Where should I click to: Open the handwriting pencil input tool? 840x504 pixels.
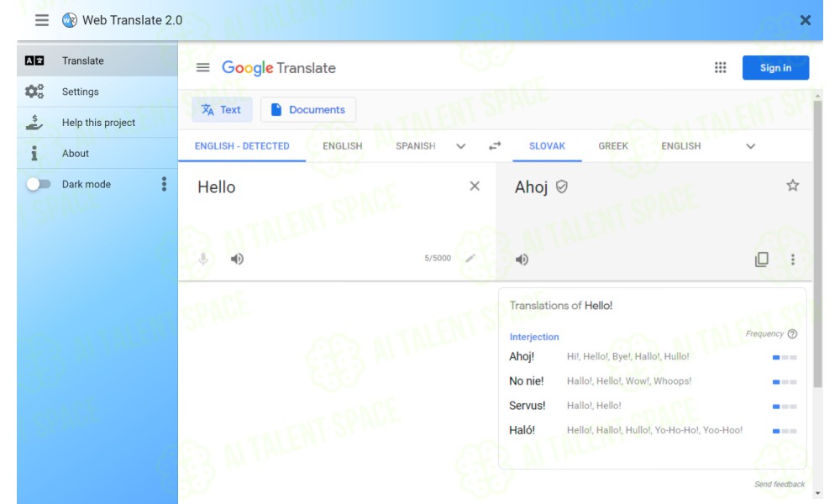point(470,259)
